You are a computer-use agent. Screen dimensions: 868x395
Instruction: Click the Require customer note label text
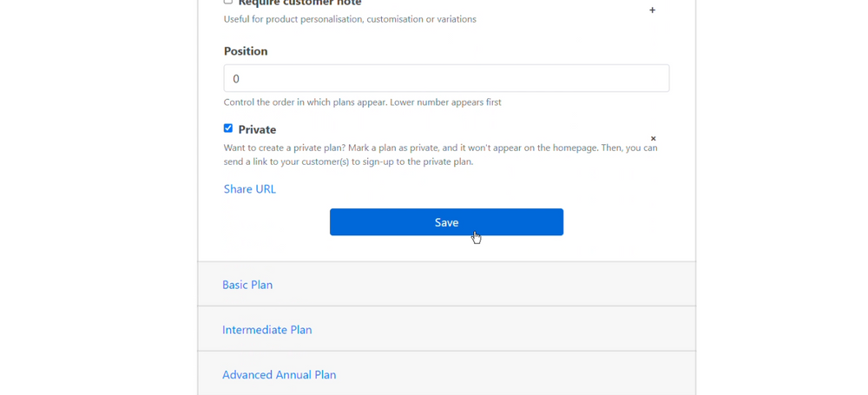pos(299,3)
